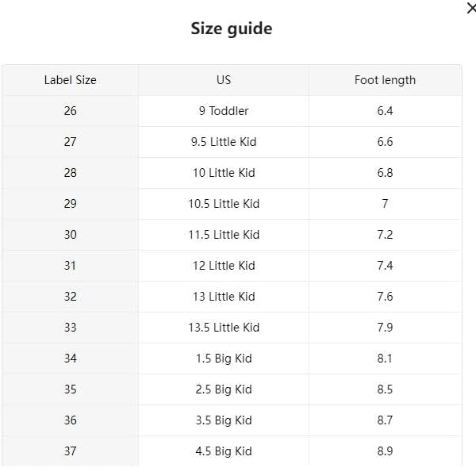Screen dimensions: 476x468
Task: Click foot length 7.4 cell
Action: pos(386,266)
